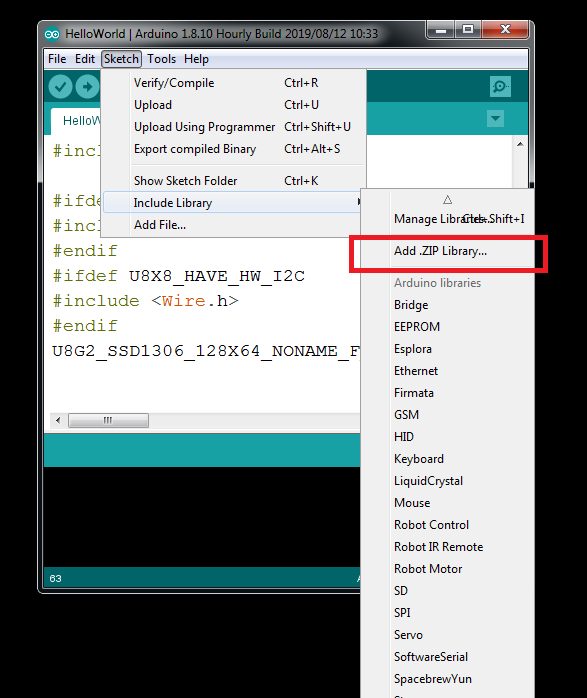Include the Firmata library
This screenshot has height=698, width=587.
coord(448,393)
